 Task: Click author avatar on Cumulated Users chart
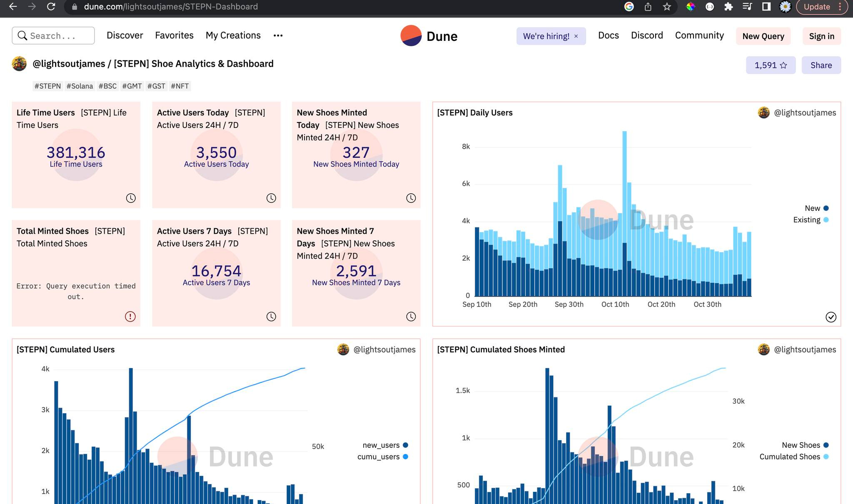point(343,349)
